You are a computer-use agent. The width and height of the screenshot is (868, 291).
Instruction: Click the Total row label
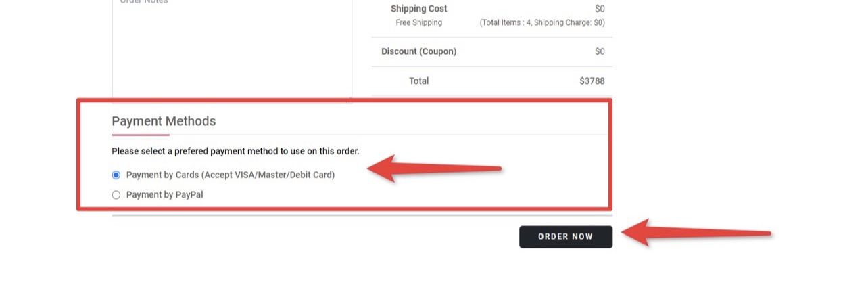pos(418,81)
